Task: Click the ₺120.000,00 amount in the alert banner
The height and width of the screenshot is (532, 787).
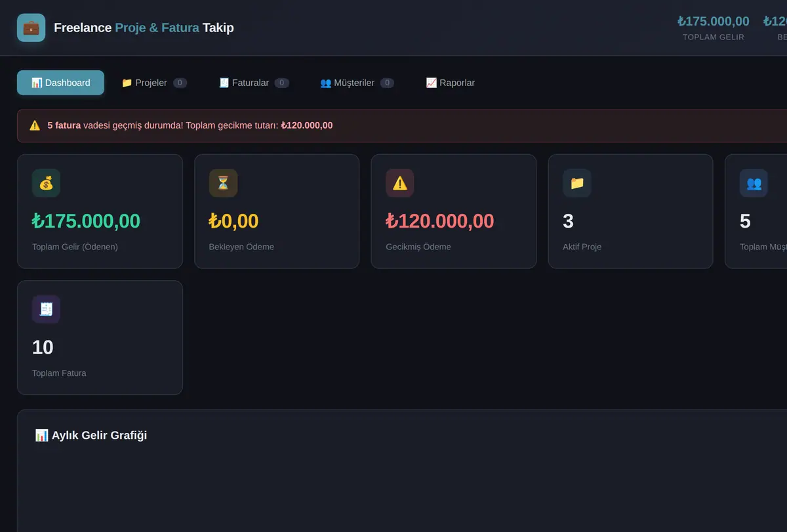Action: pos(307,125)
